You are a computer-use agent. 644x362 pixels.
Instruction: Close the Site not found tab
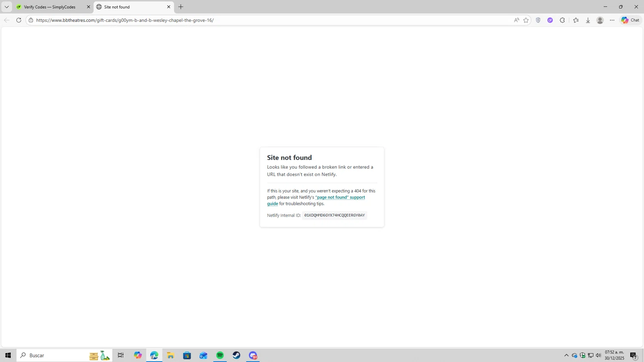pyautogui.click(x=169, y=7)
